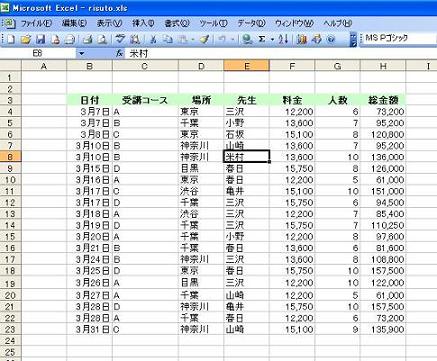The width and height of the screenshot is (437, 361).
Task: Open the 表示 (View) menu
Action: 109,23
